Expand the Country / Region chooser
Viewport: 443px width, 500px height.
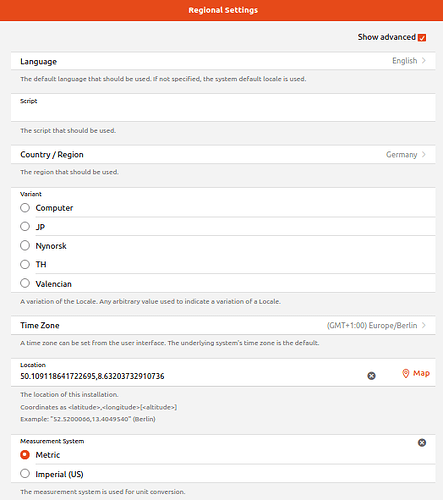click(x=424, y=154)
